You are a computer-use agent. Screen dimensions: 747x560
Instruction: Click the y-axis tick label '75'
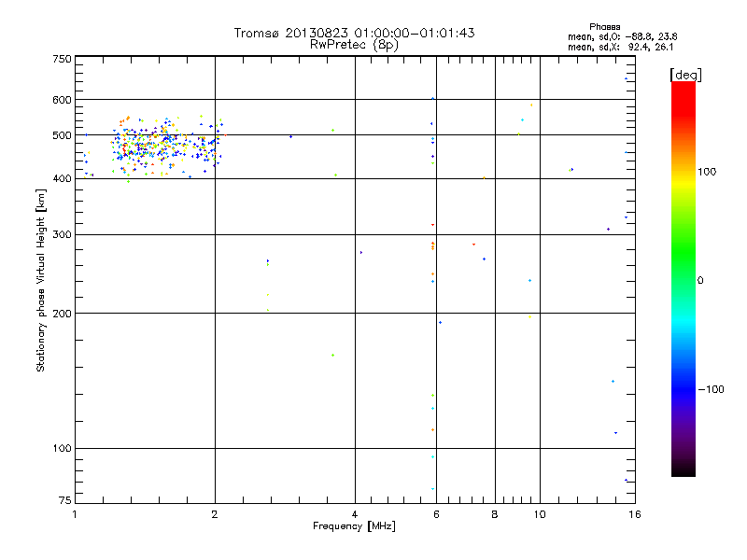65,500
